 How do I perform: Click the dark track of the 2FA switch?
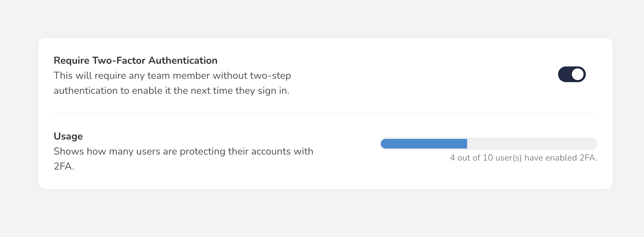565,74
